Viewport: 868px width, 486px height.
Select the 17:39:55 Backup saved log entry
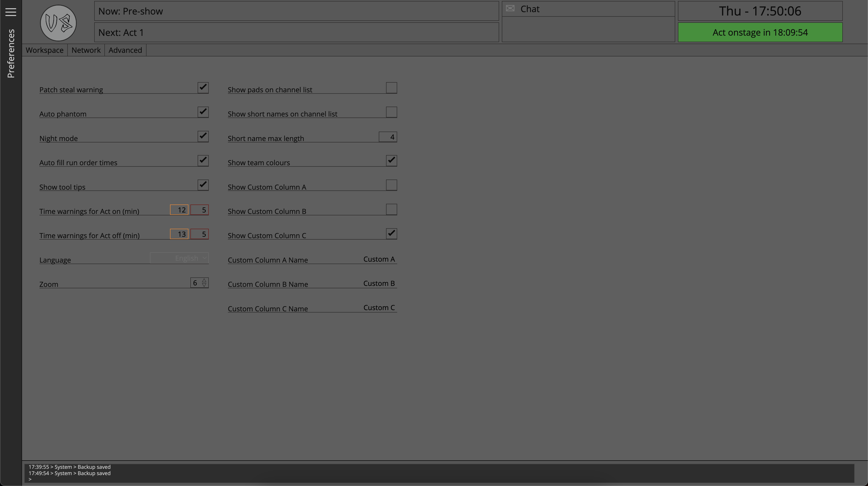[70, 467]
